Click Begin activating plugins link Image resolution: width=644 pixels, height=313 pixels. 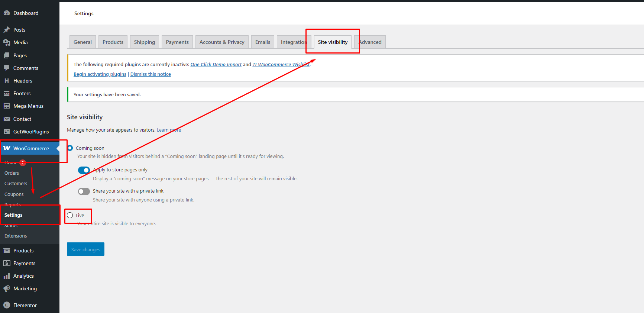(x=100, y=74)
